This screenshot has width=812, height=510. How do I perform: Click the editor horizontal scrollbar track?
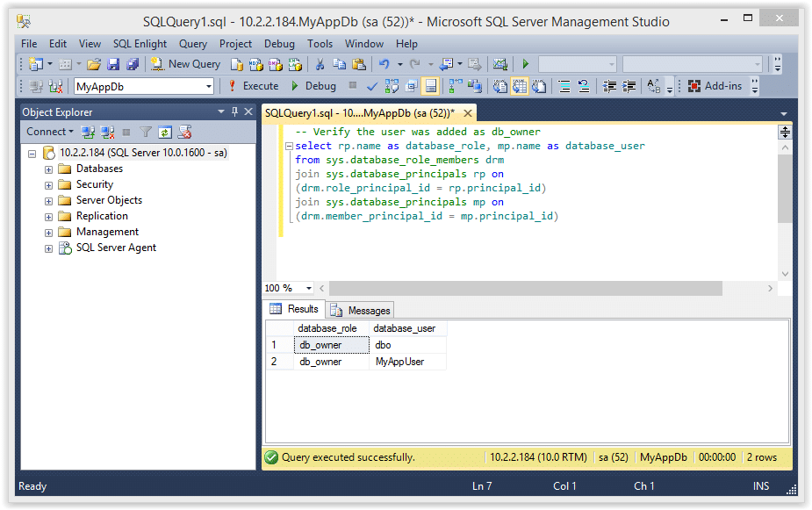[x=526, y=289]
